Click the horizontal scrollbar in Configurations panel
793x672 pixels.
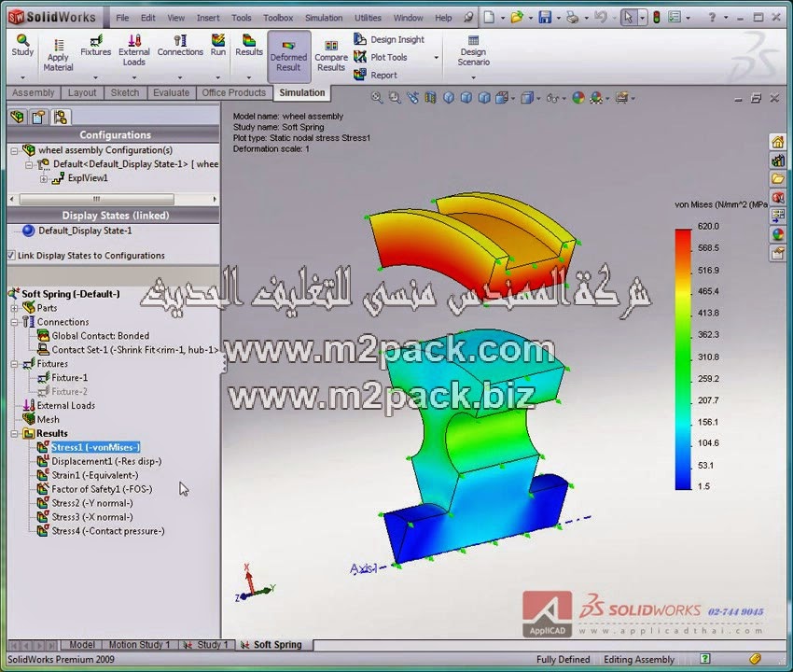pos(97,199)
